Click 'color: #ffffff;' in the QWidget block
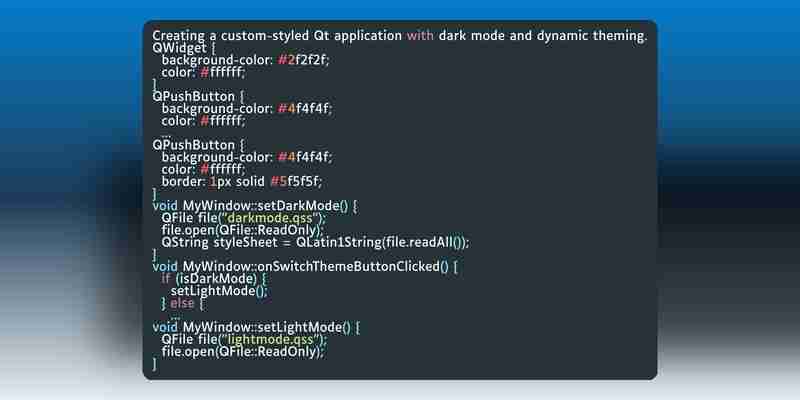 click(204, 72)
